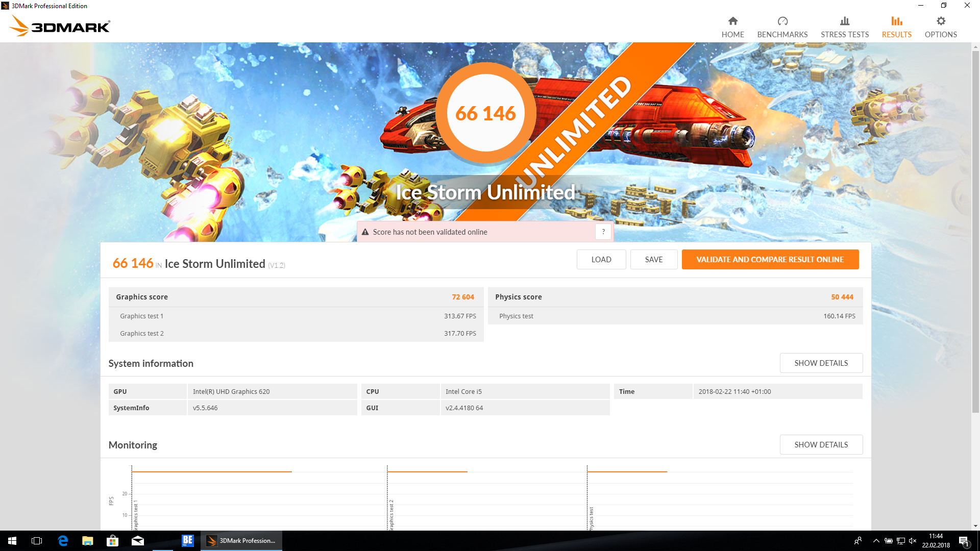Open the Home tab icon

click(732, 21)
